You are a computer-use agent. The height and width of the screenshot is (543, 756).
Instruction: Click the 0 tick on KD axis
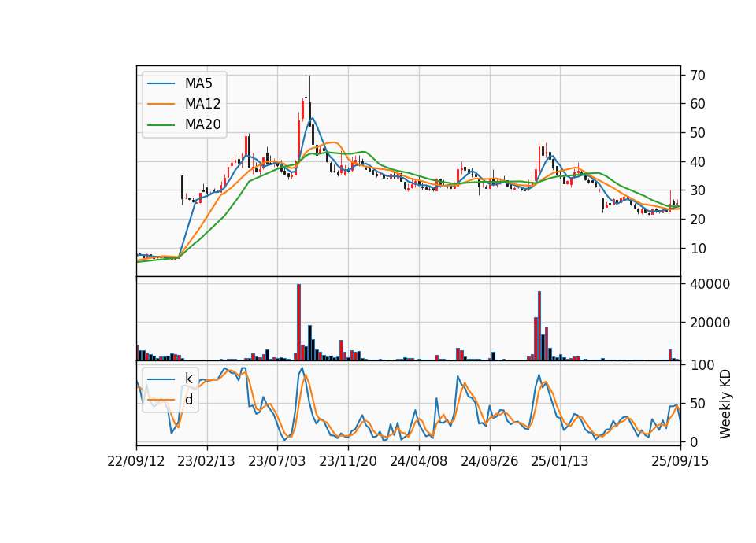[x=694, y=441]
